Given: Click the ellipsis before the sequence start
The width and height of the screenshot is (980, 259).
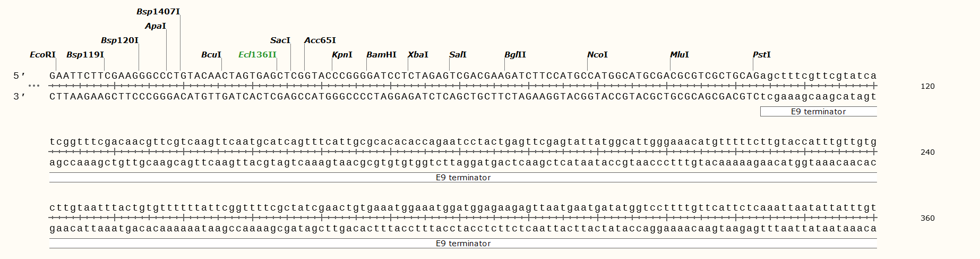Looking at the screenshot, I should [34, 86].
